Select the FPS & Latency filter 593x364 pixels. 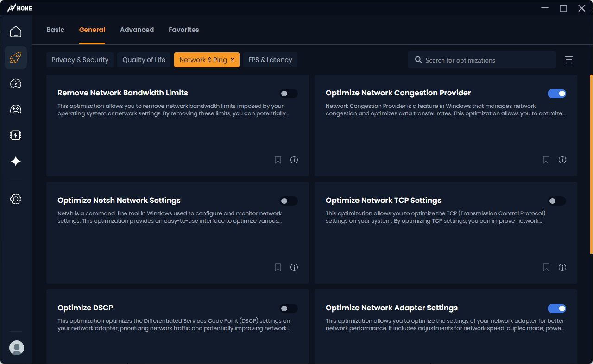click(270, 60)
